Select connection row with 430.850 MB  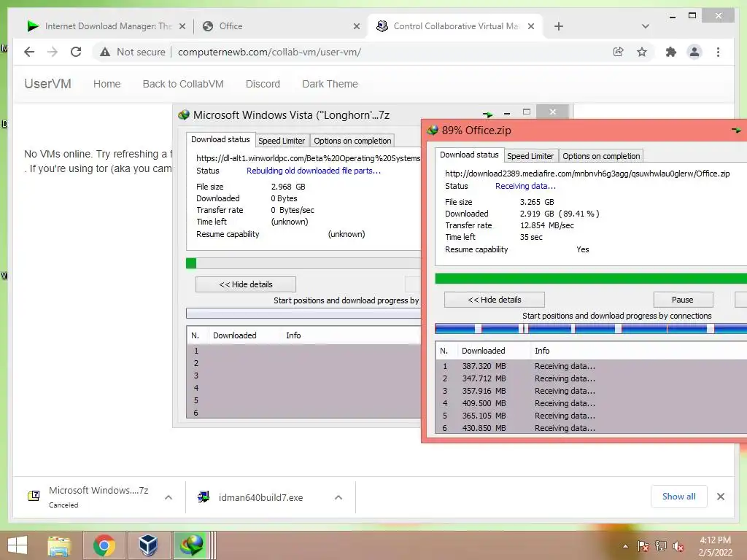point(591,427)
